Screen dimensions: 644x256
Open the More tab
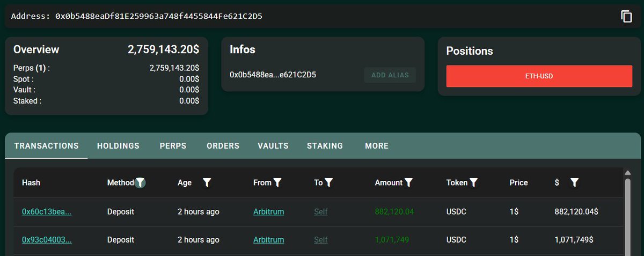pos(377,146)
